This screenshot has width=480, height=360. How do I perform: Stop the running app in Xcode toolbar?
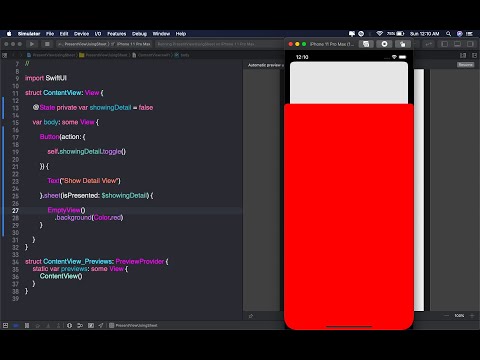(47, 44)
